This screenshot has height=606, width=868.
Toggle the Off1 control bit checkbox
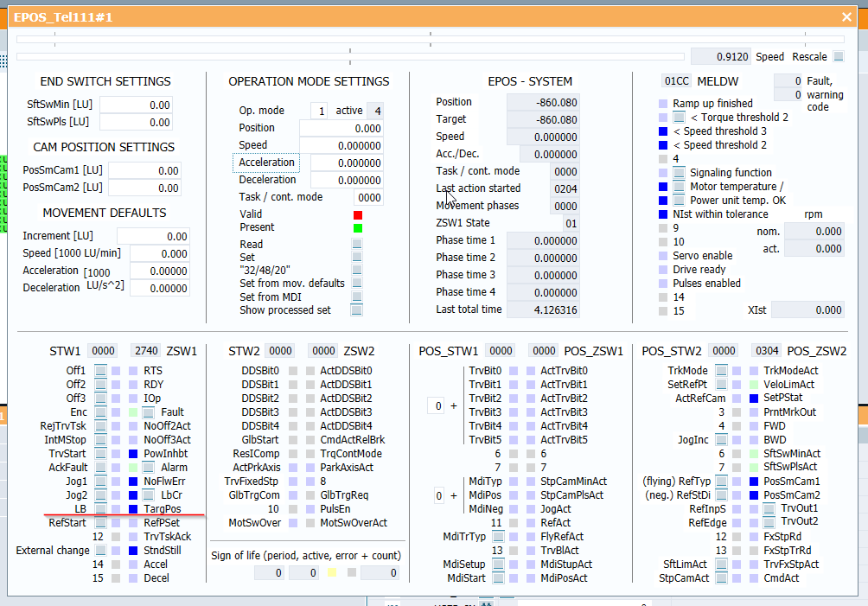pos(100,370)
